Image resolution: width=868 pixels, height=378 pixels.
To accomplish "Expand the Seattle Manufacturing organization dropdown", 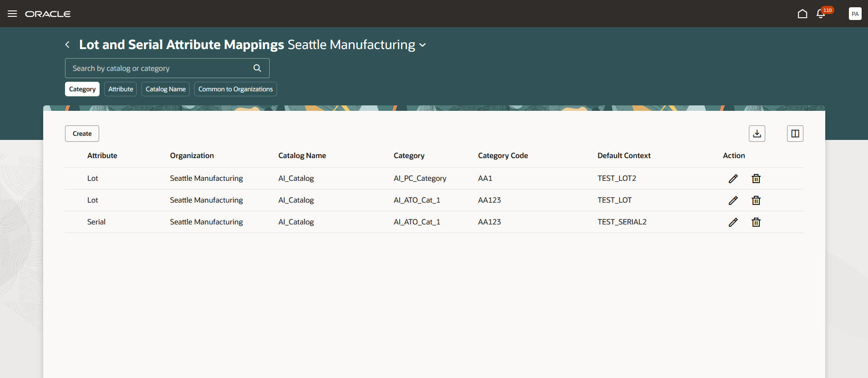I will [422, 45].
